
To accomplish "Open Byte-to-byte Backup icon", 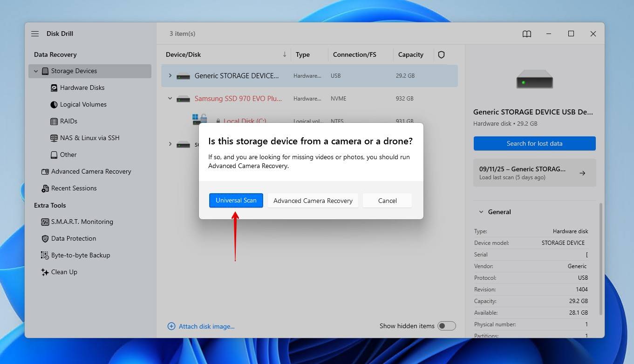I will coord(45,256).
